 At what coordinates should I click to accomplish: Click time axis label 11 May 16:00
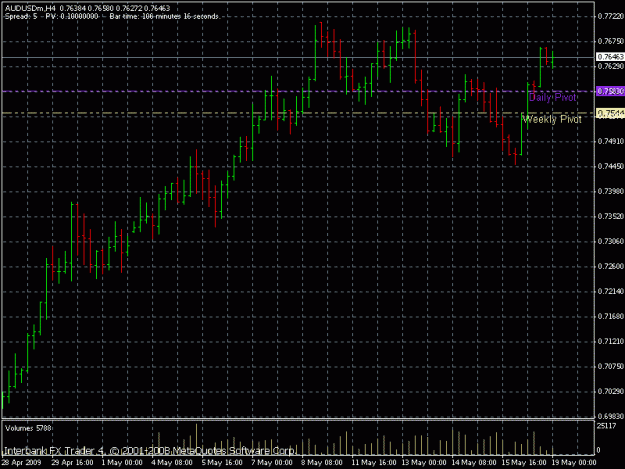[x=374, y=463]
